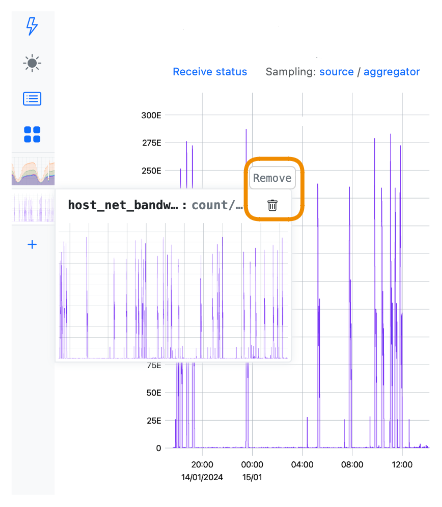Image resolution: width=442 pixels, height=507 pixels.
Task: Open the dashboard grid icon
Action: [32, 134]
